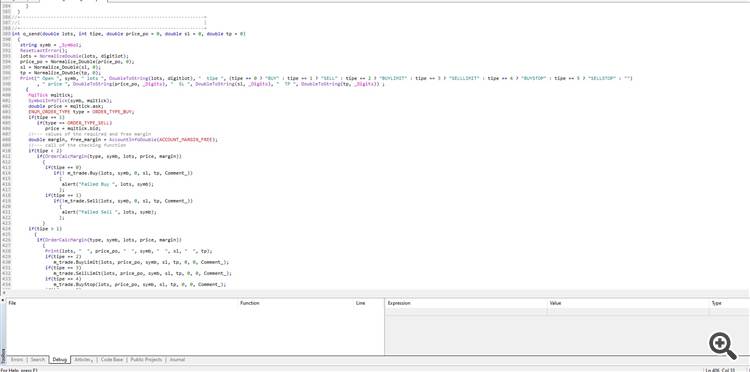Click the o_send function declaration line

(x=128, y=34)
